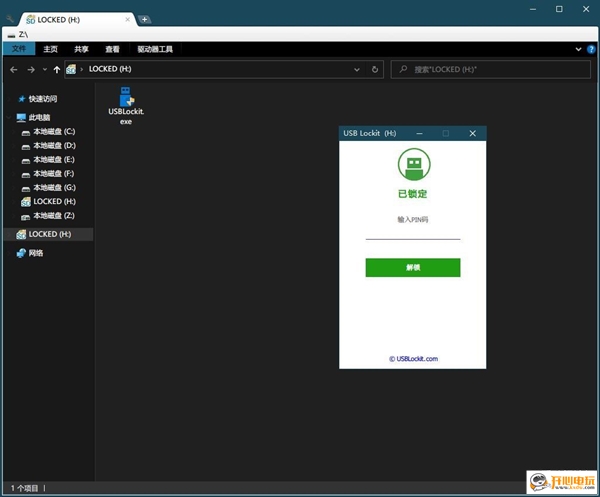Click the drive icon in address bar
This screenshot has width=600, height=497.
[x=71, y=70]
